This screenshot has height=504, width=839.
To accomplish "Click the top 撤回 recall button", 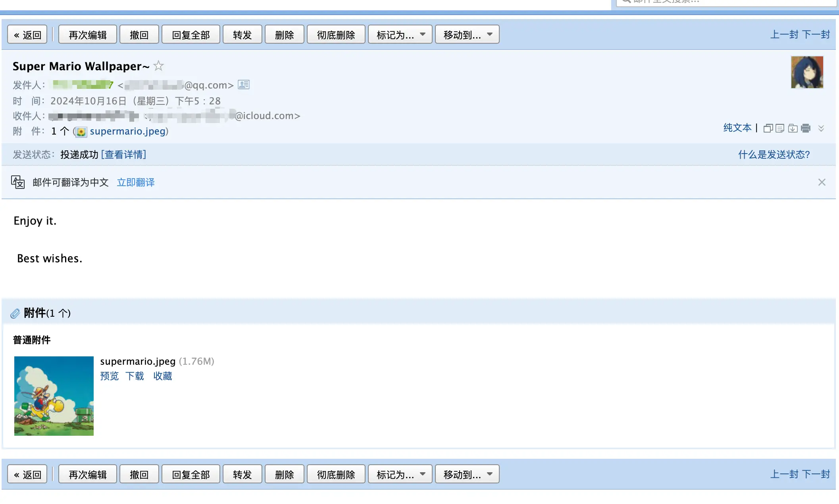I will [x=139, y=35].
